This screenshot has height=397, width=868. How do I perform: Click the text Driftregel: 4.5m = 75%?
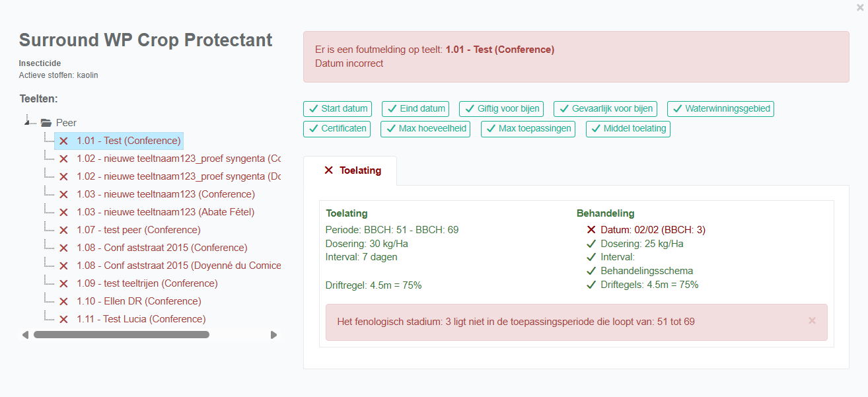[x=374, y=285]
